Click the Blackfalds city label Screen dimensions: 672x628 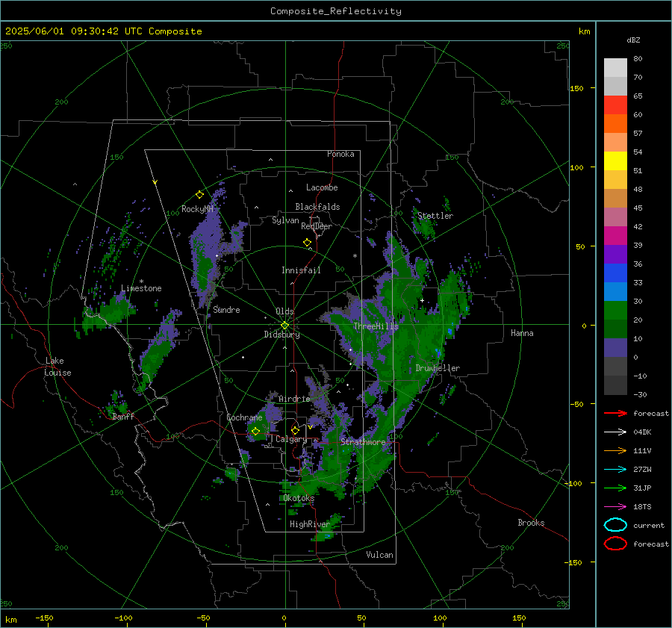pos(317,207)
